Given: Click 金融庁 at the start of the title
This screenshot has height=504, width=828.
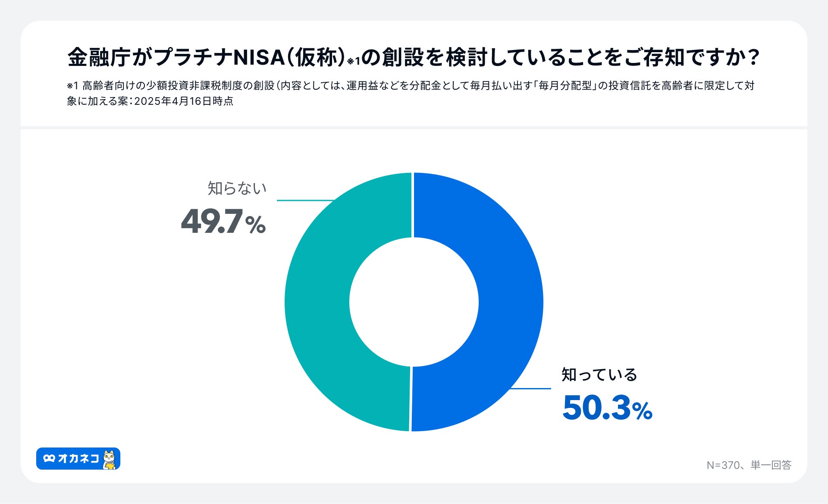Looking at the screenshot, I should (x=99, y=57).
